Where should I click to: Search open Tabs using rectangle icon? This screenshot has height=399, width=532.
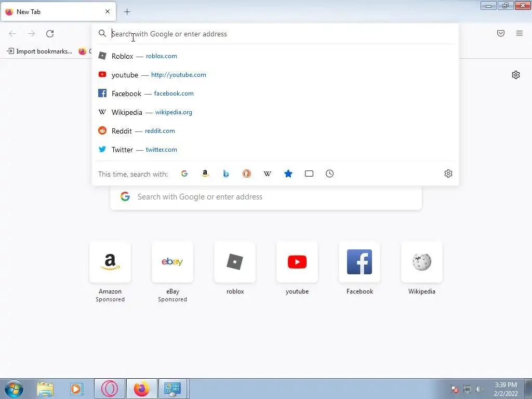click(x=309, y=174)
